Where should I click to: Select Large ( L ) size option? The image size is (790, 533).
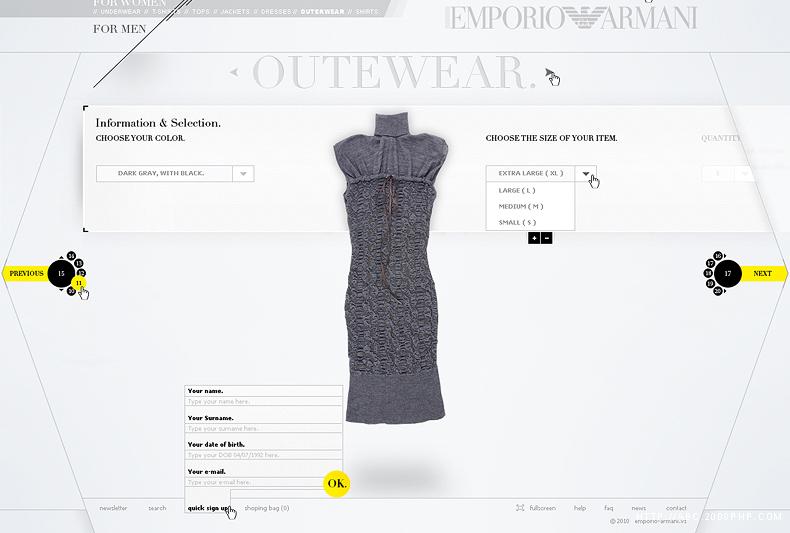coord(517,190)
